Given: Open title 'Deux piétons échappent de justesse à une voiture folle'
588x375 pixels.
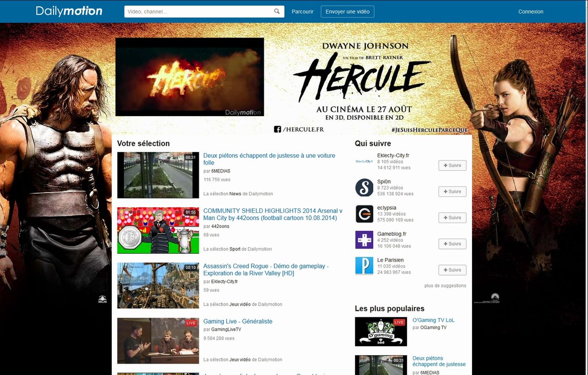Looking at the screenshot, I should click(x=269, y=159).
